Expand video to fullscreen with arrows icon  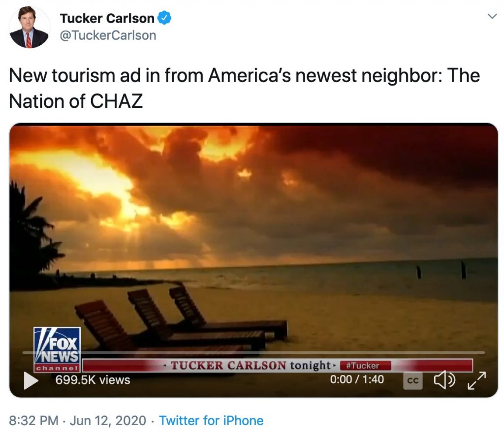[476, 380]
